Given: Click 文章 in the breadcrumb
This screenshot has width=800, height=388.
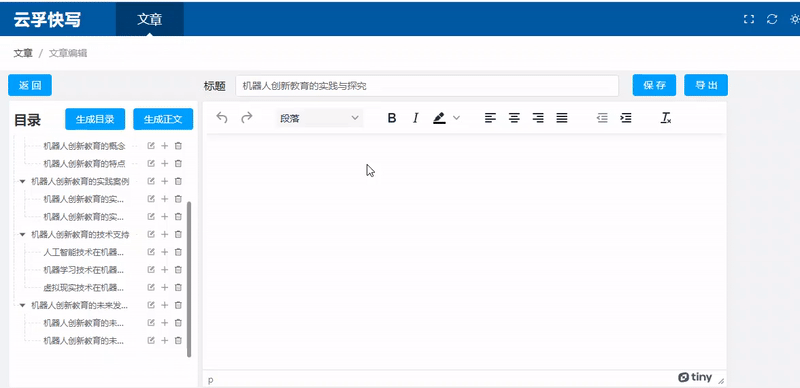Looking at the screenshot, I should click(x=23, y=53).
